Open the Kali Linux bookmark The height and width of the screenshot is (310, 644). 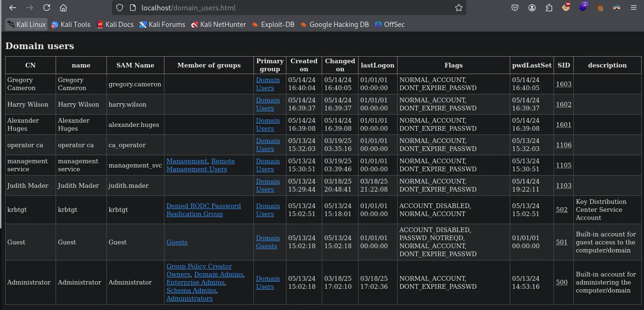pos(26,25)
